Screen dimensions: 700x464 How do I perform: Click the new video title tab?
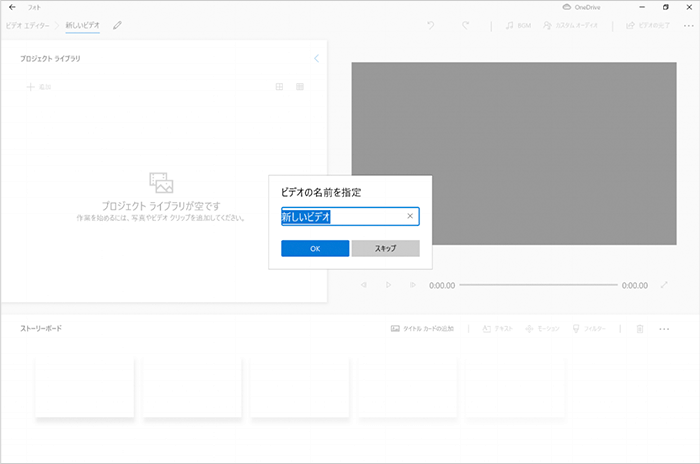coord(83,25)
